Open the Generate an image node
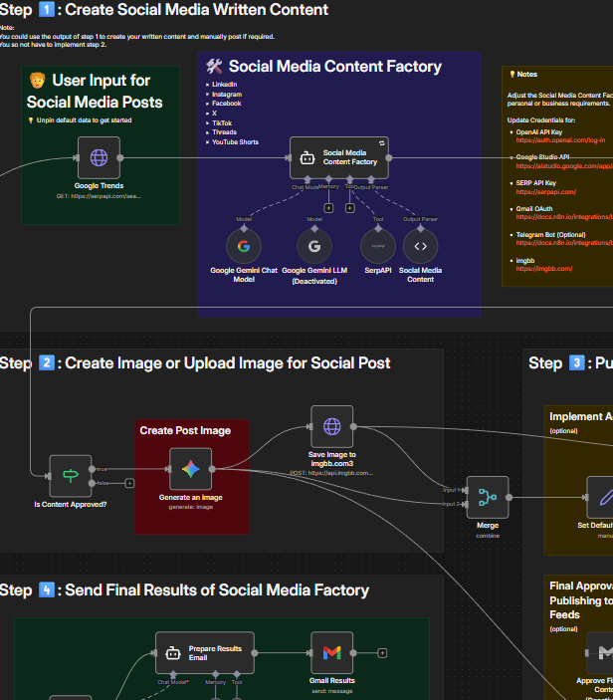Image resolution: width=613 pixels, height=700 pixels. click(190, 468)
